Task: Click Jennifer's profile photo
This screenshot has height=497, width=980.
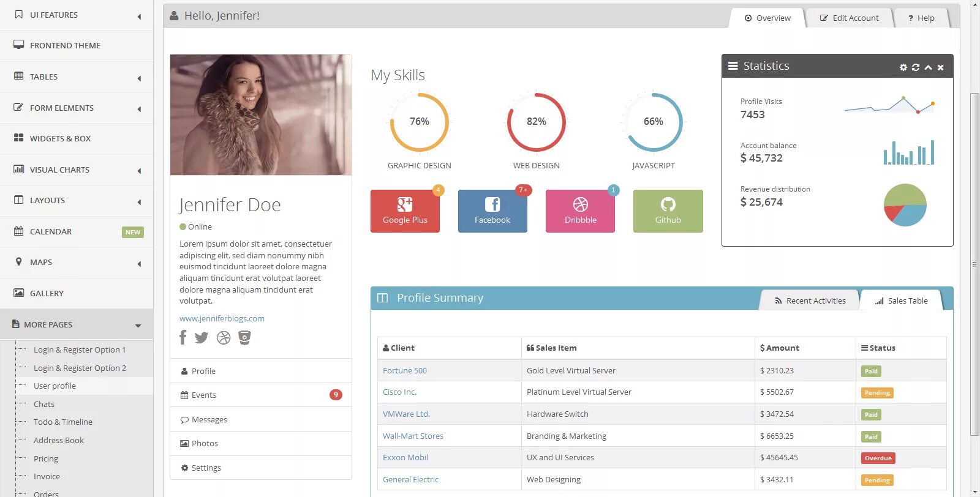Action: point(261,115)
